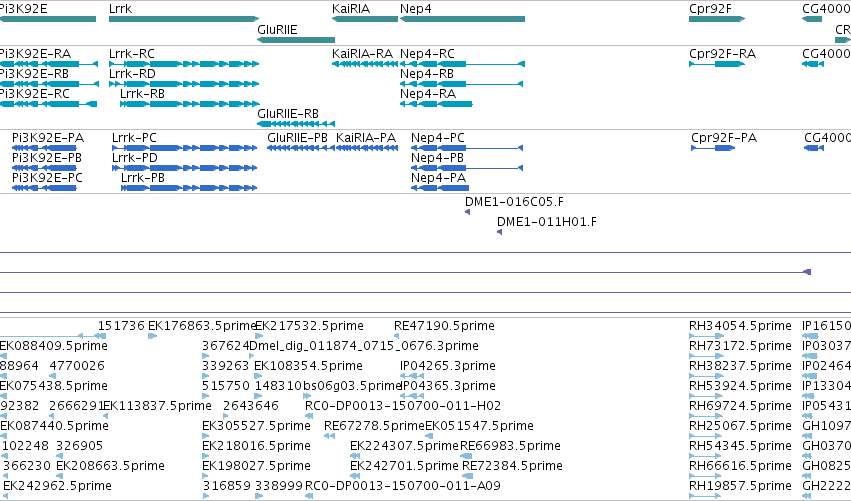Select the Lrrk-PD protein feature

point(185,168)
